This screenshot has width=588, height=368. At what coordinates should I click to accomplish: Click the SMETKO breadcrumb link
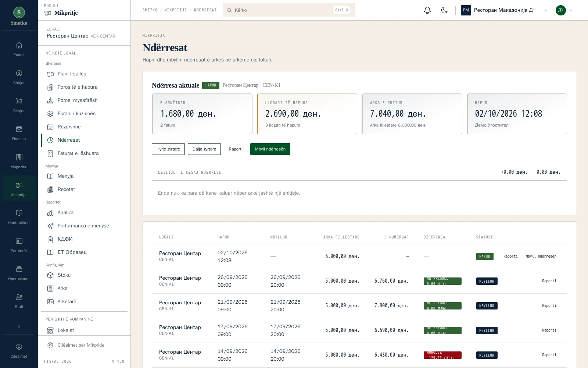[150, 10]
